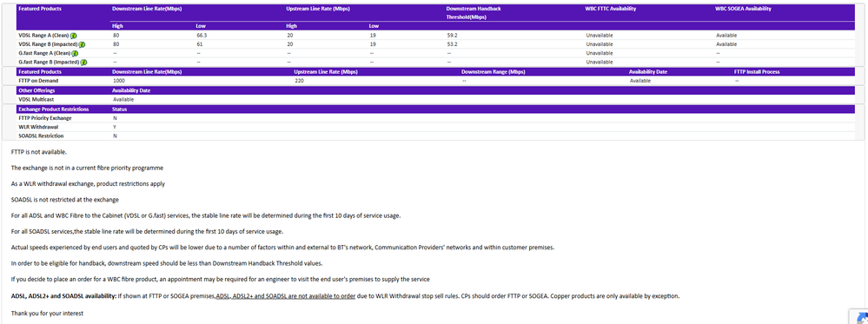Click underlined 'ADSL, ADSL2+ and SOADSL are not available to order'

(286, 295)
